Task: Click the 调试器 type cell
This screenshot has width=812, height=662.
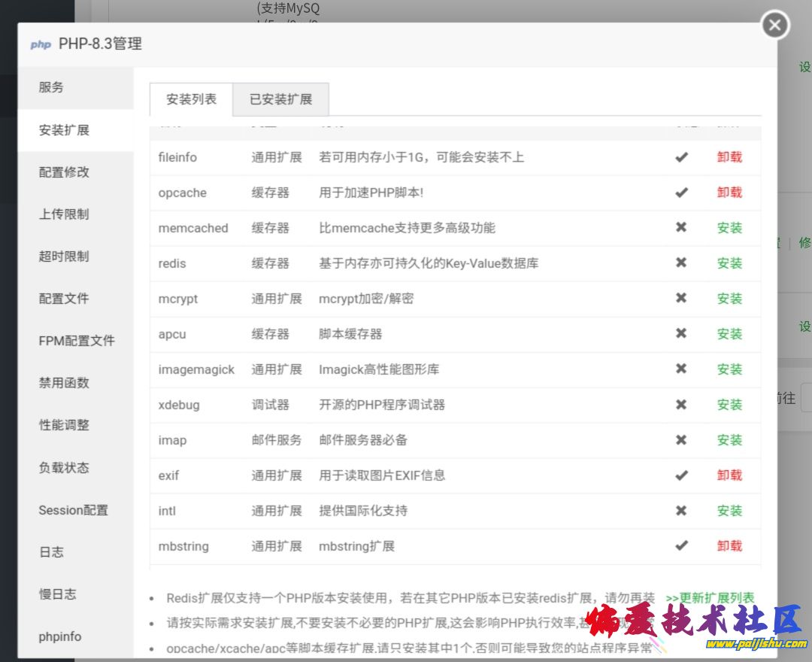Action: pyautogui.click(x=271, y=405)
